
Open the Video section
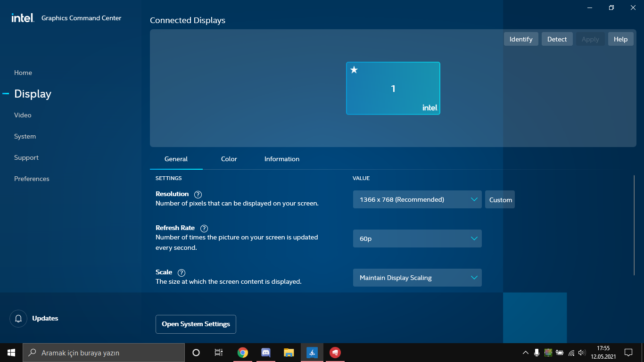point(23,115)
